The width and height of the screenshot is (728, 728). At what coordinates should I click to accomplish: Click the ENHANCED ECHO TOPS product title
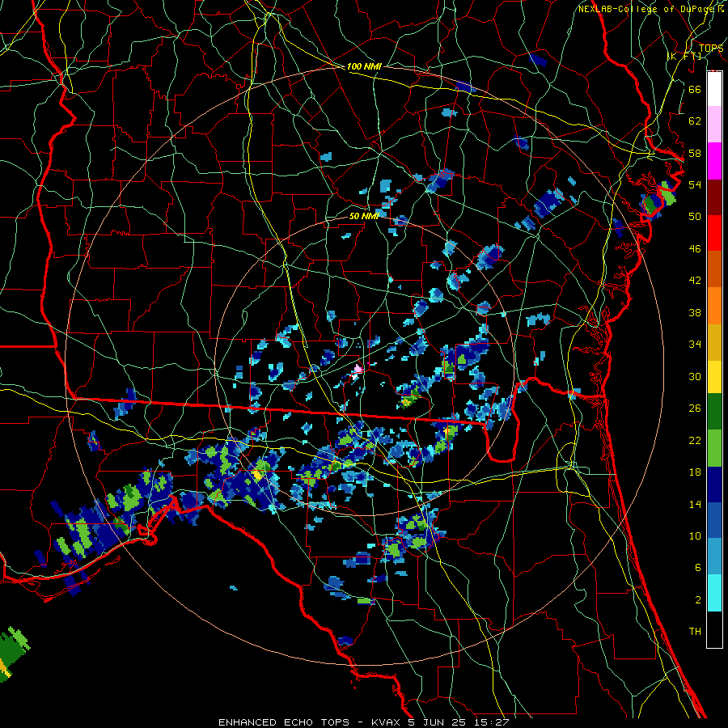pyautogui.click(x=284, y=722)
